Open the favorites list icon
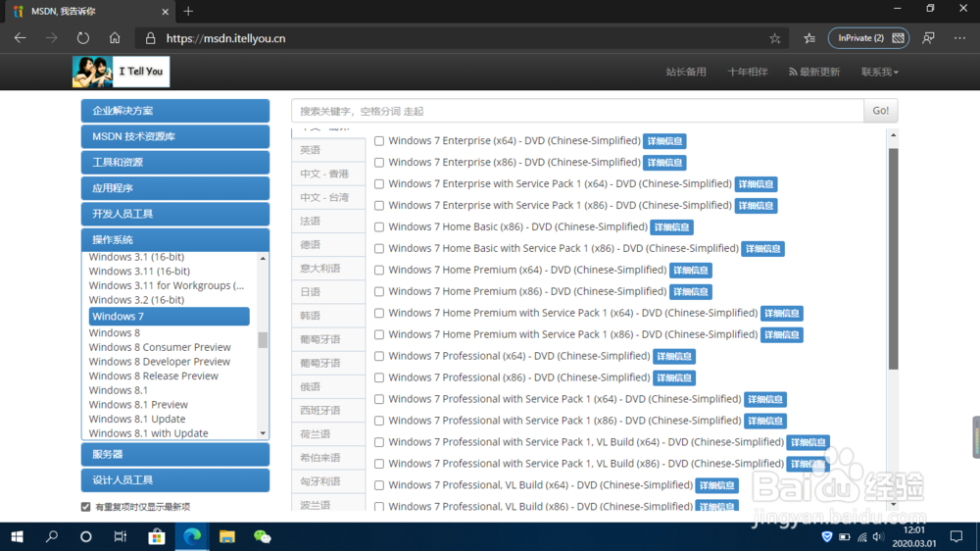The width and height of the screenshot is (980, 551). 809,38
